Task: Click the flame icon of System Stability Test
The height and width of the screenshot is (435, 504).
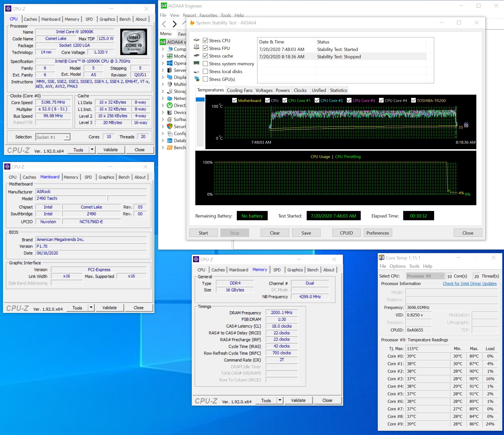Action: 192,23
